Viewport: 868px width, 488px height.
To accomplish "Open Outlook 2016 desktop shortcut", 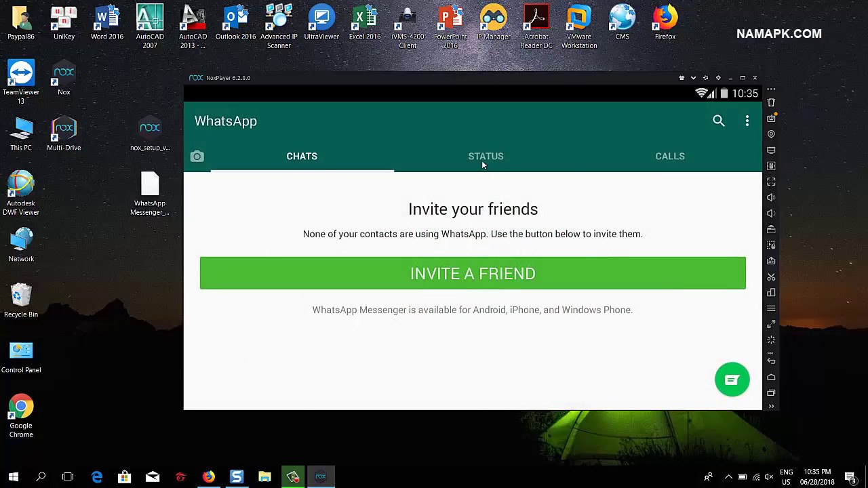I will [x=235, y=23].
